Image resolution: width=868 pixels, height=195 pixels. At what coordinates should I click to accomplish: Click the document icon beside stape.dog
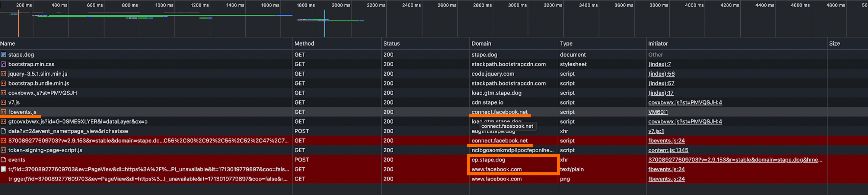[x=3, y=54]
